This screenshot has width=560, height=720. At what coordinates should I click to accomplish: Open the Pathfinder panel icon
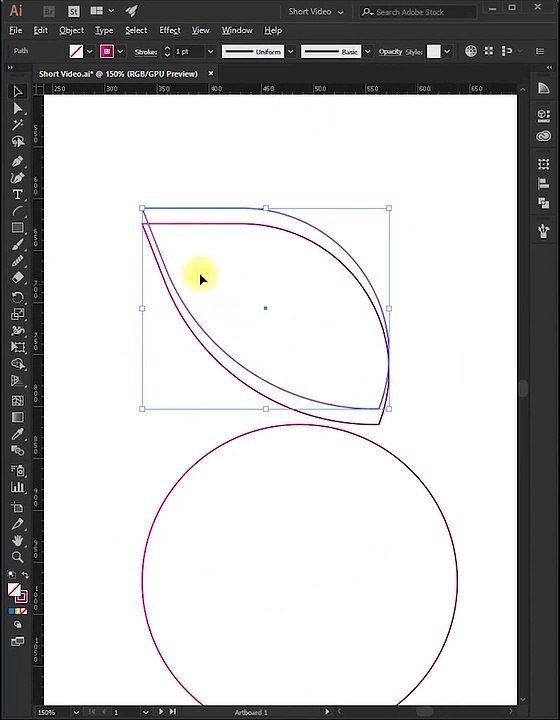543,203
